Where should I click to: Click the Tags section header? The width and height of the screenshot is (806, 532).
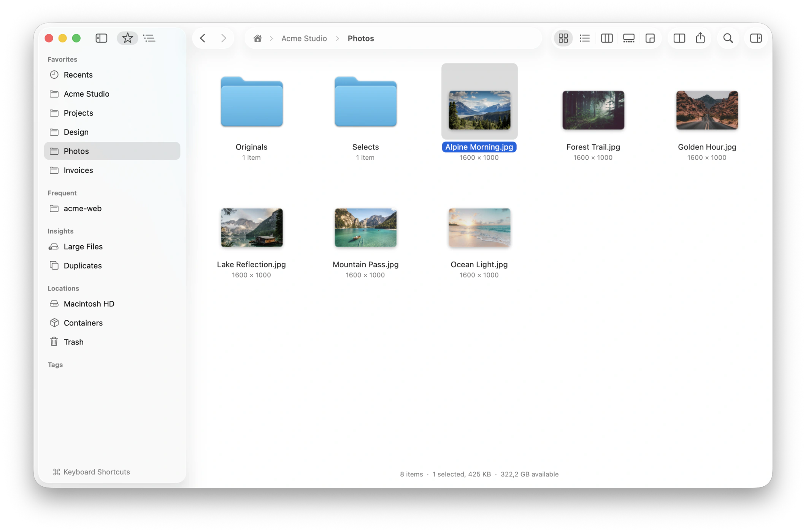55,365
